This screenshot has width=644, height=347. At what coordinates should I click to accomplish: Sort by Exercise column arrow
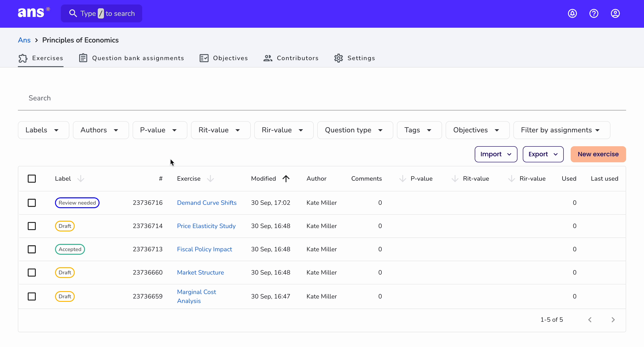pyautogui.click(x=210, y=178)
